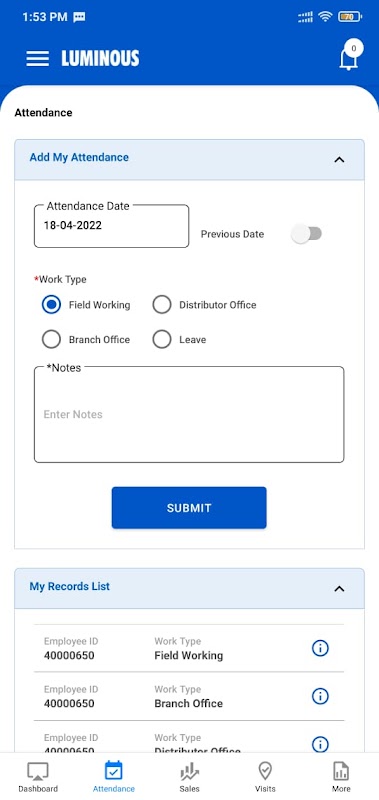Tap the notification bell icon
Screen dimensions: 379x800
pos(349,57)
